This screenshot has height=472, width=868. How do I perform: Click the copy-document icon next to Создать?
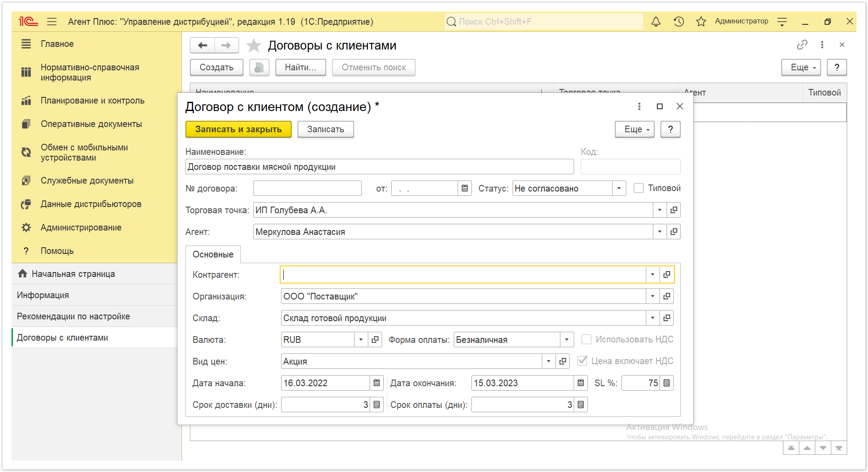coord(259,67)
